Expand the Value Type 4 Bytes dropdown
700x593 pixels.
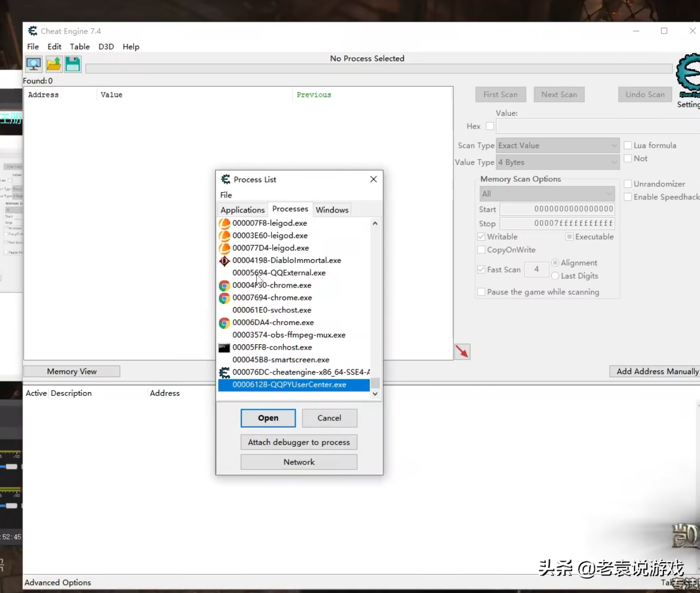pyautogui.click(x=558, y=163)
